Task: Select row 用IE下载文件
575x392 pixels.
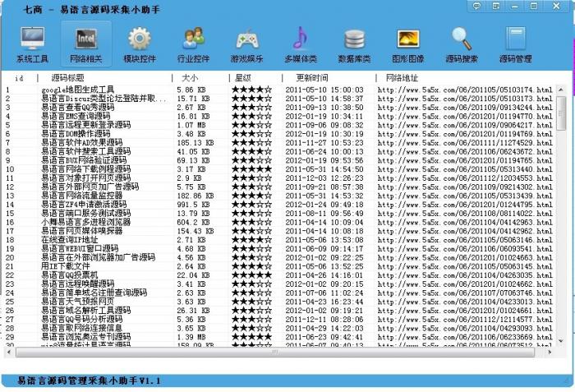Action: click(x=278, y=266)
